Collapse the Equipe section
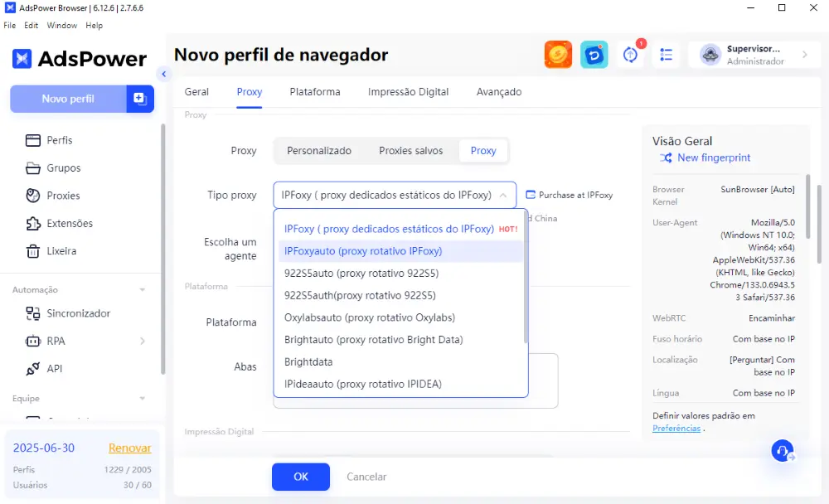 (143, 398)
